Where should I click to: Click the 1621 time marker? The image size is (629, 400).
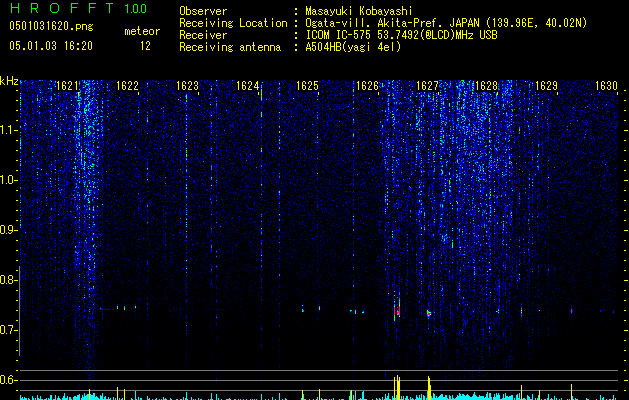[x=67, y=86]
